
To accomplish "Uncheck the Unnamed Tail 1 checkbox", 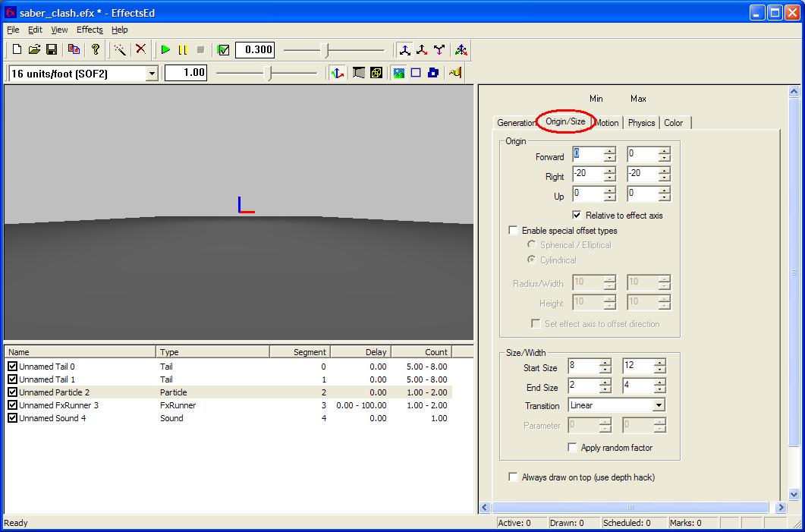I will 13,379.
